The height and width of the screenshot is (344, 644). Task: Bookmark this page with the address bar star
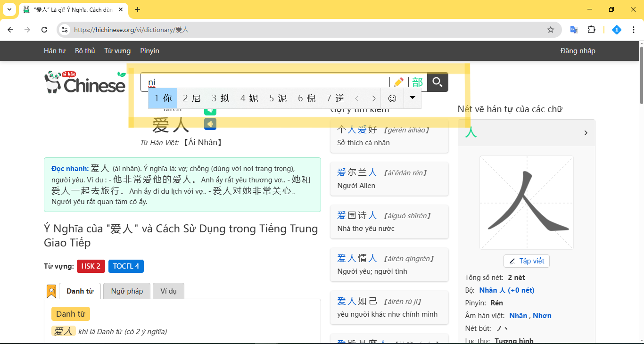tap(551, 30)
